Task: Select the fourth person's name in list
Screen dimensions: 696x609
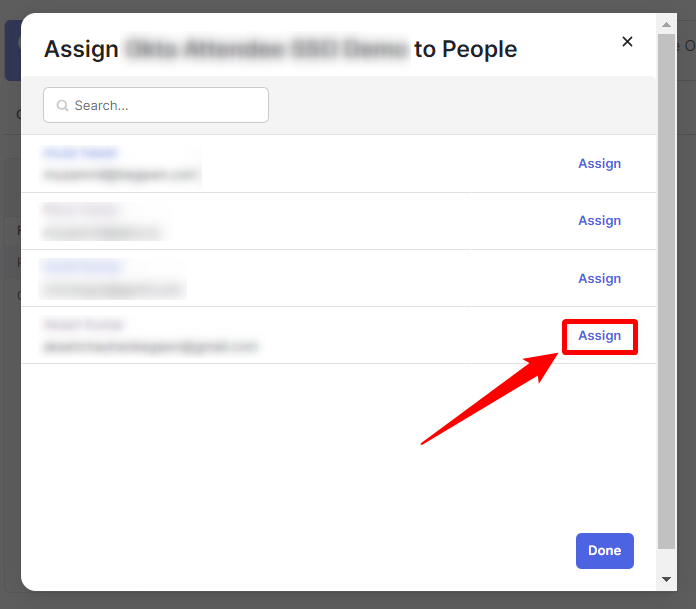Action: tap(83, 325)
